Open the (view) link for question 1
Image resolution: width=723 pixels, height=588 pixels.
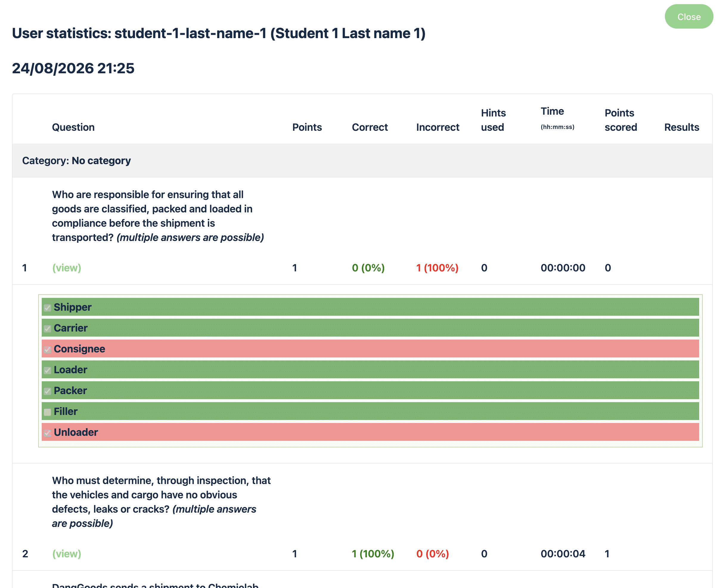point(67,268)
